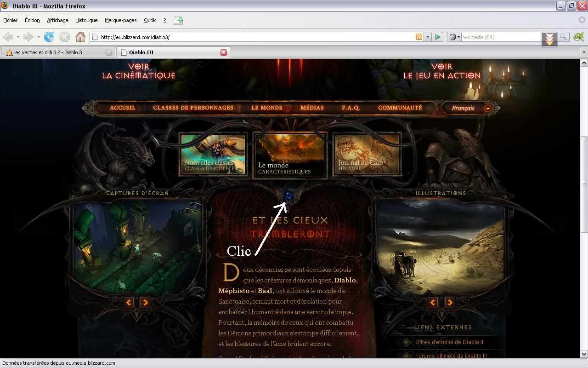Screen dimensions: 588x368
Task: Open Forums officiels de Diablo III link
Action: [451, 356]
